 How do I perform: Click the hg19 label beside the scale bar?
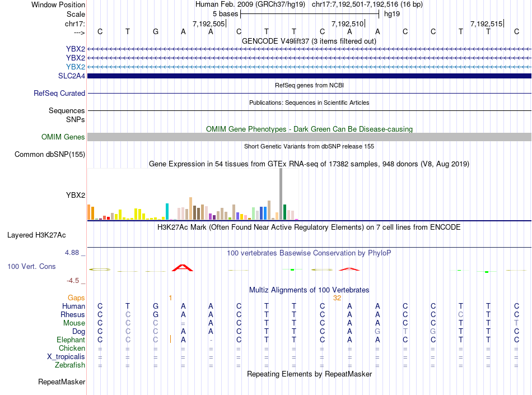(x=392, y=14)
